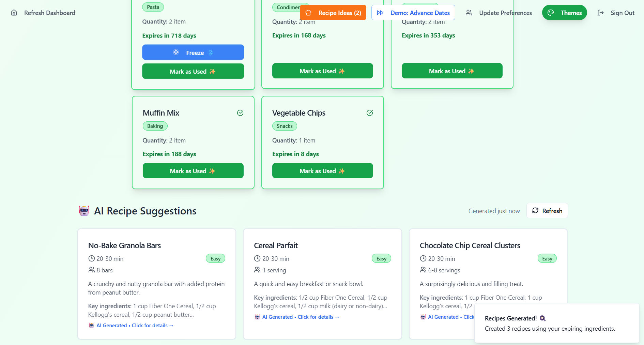Image resolution: width=644 pixels, height=345 pixels.
Task: Mark Vegetable Chips as used
Action: pyautogui.click(x=322, y=171)
